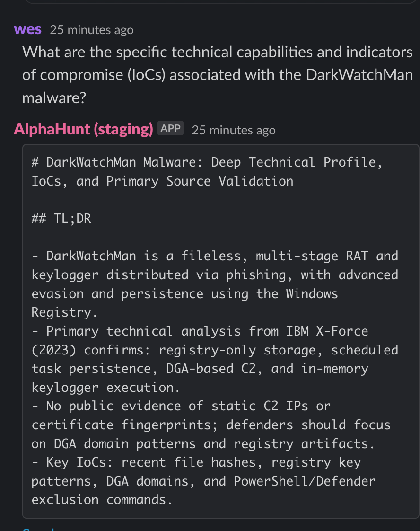
Task: Click the keylogger execution. line
Action: pyautogui.click(x=105, y=387)
